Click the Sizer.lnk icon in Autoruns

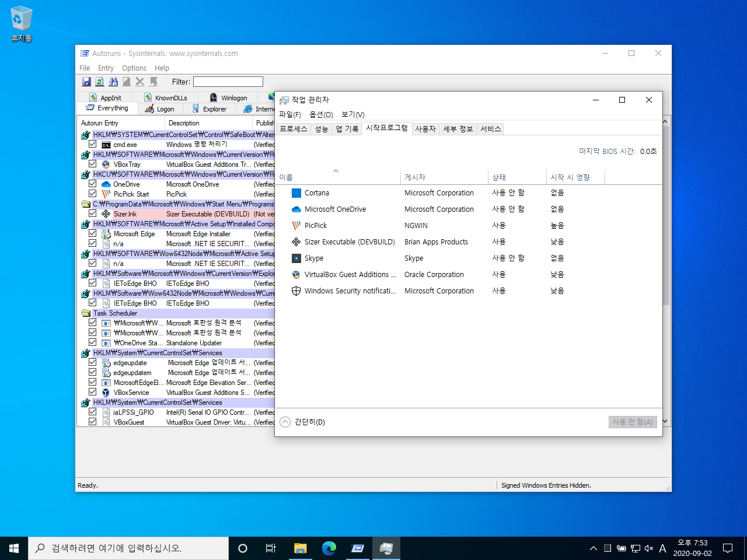click(106, 214)
